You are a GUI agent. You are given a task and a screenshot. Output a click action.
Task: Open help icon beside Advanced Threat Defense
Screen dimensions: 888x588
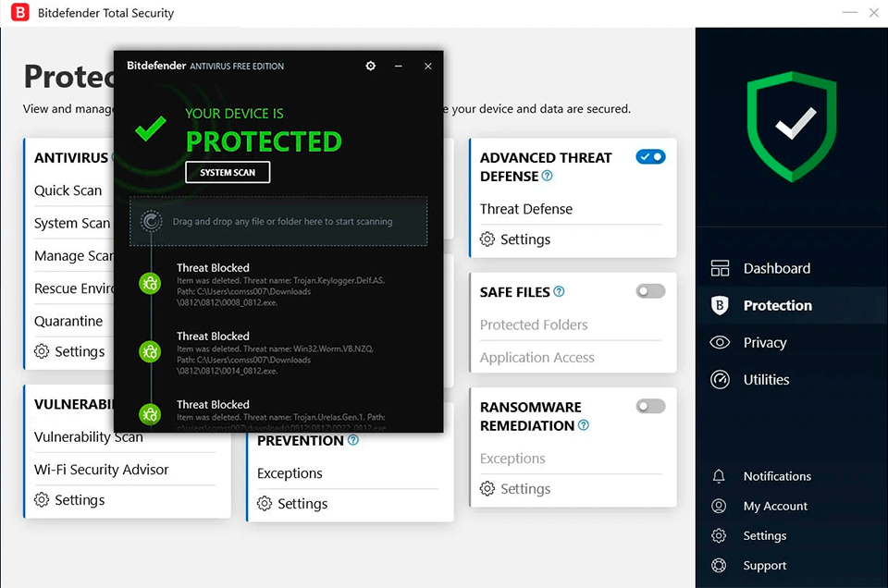click(547, 176)
